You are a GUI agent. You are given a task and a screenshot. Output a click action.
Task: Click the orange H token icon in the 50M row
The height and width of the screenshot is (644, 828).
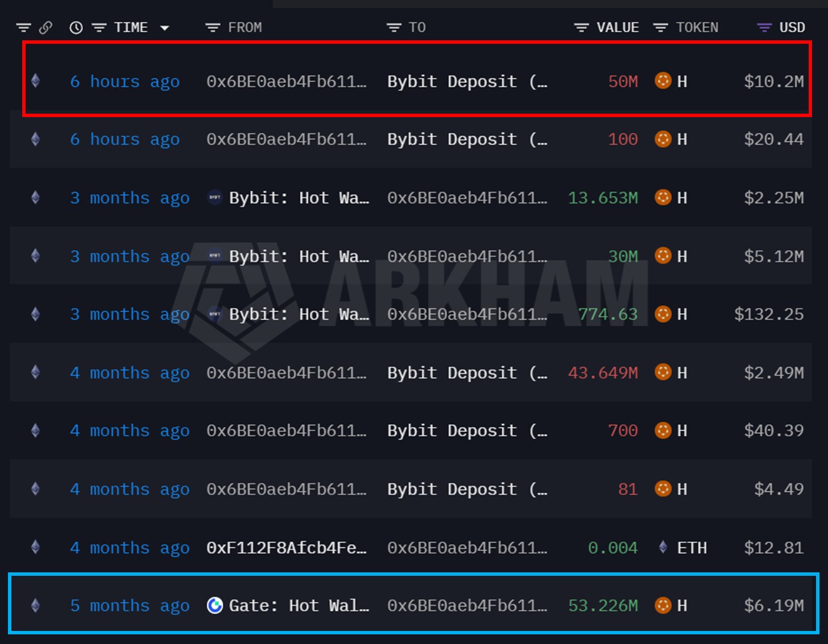tap(663, 81)
